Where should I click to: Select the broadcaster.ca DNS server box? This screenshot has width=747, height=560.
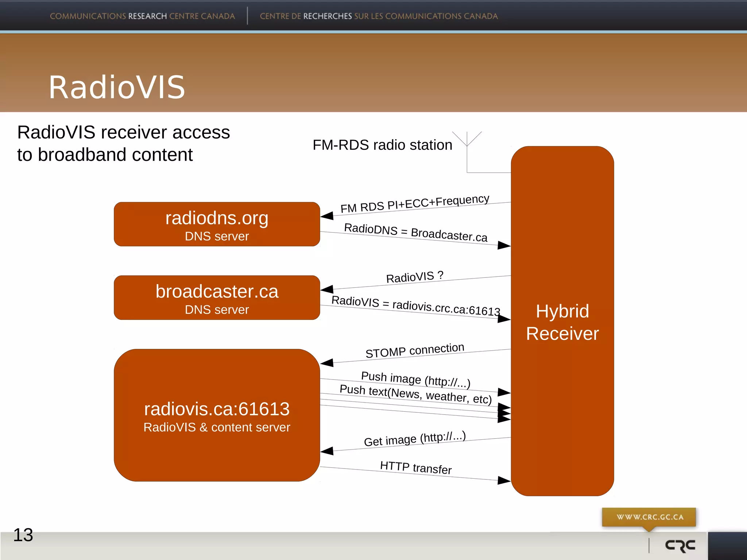pyautogui.click(x=217, y=297)
